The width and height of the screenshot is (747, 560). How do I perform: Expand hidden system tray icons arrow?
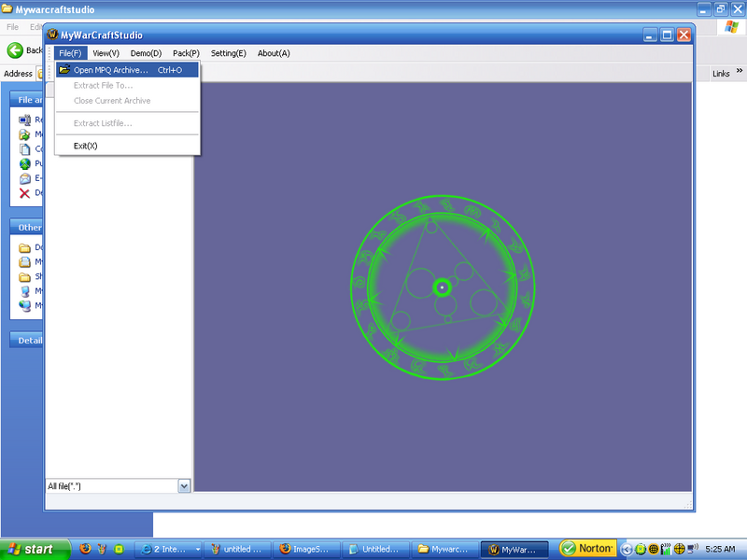627,549
